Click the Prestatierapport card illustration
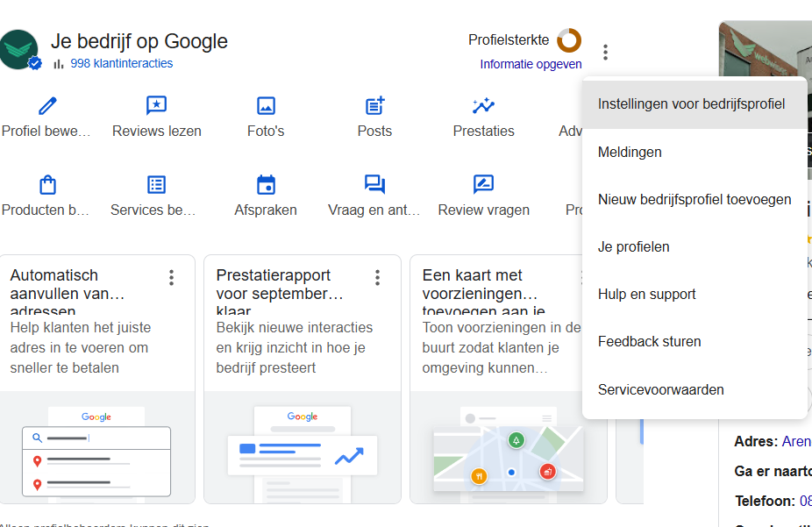This screenshot has height=527, width=812. (x=303, y=447)
